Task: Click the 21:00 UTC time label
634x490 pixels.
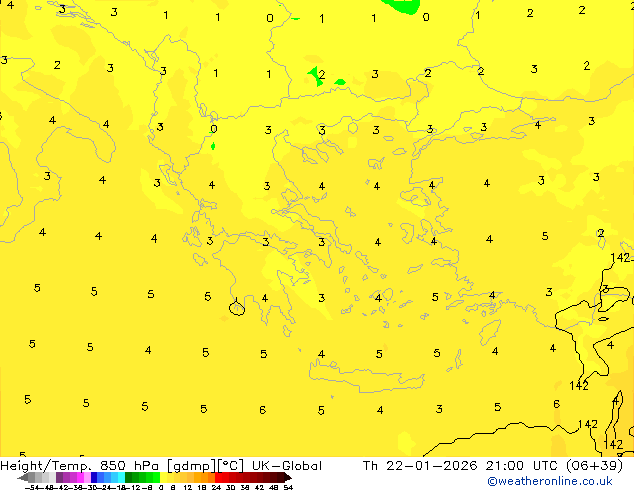Action: (523, 466)
